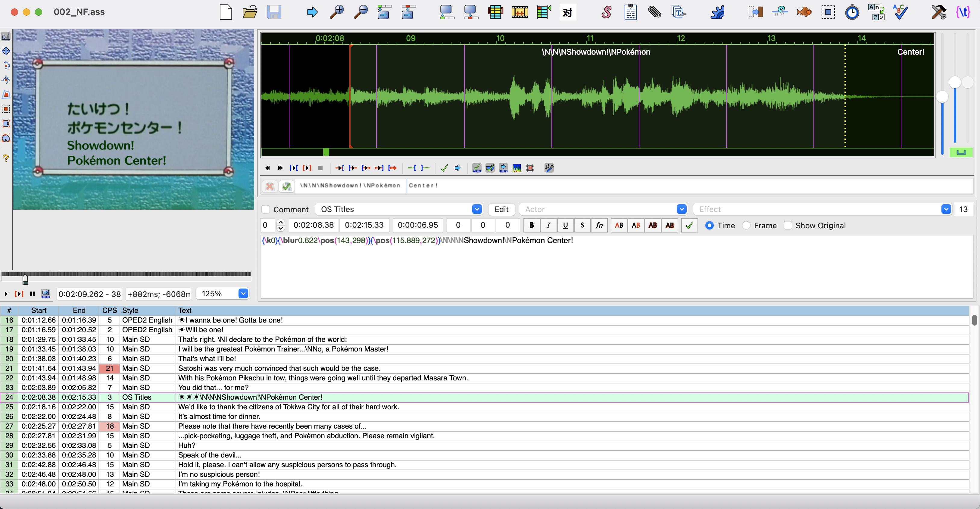Viewport: 980px width, 509px height.
Task: Click the Style column header
Action: (x=130, y=311)
